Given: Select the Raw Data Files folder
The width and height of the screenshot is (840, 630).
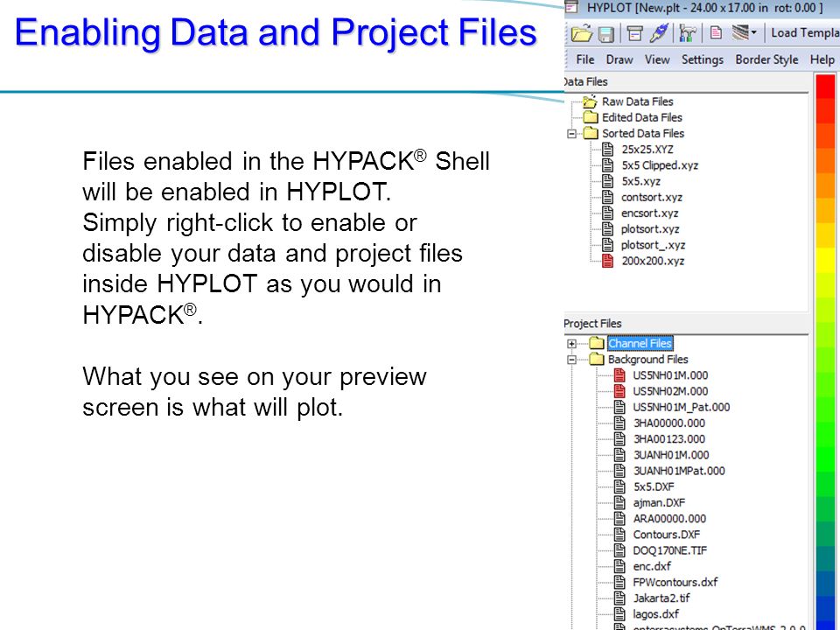Looking at the screenshot, I should pos(637,101).
